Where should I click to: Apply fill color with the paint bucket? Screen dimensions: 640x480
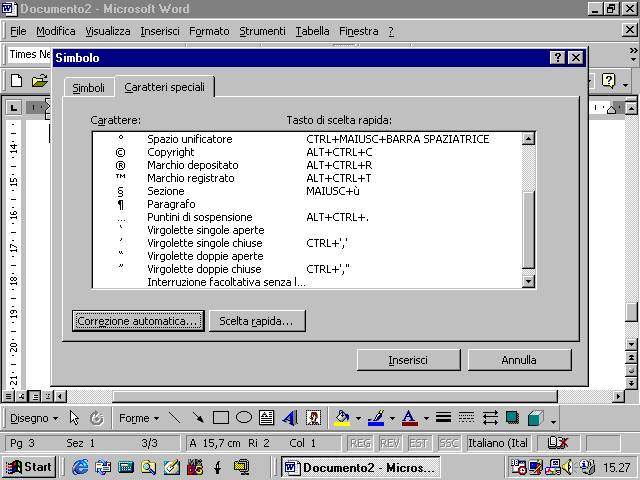[342, 418]
